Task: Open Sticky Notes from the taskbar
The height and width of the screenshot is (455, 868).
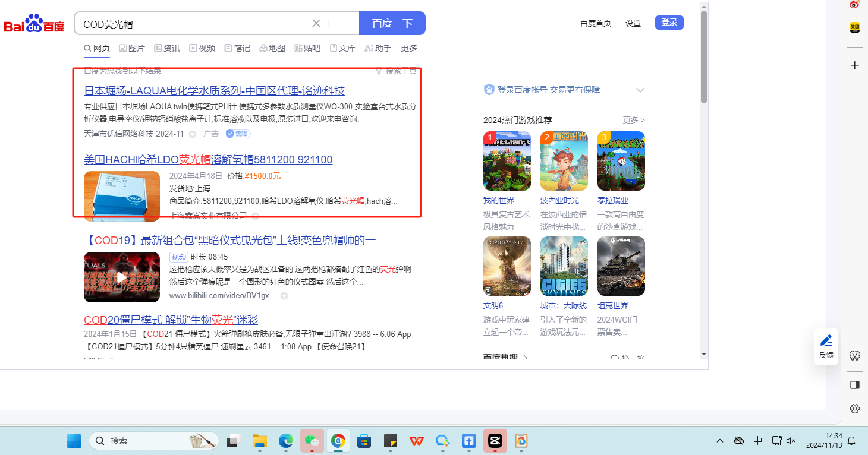Action: point(391,441)
